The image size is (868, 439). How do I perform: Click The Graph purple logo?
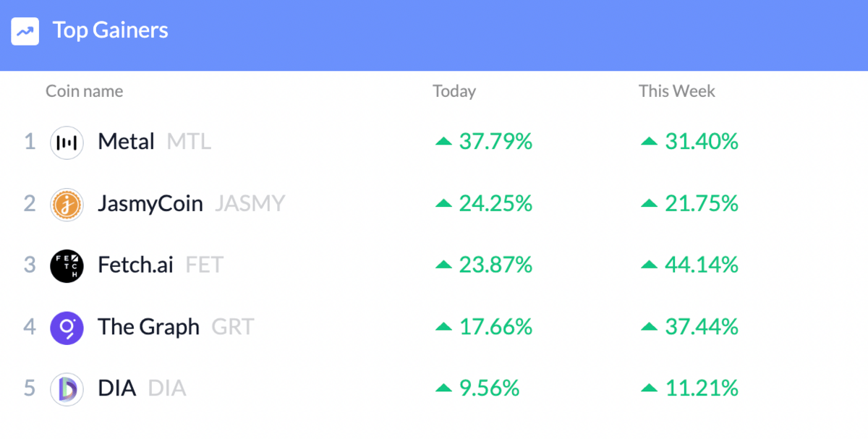coord(67,327)
